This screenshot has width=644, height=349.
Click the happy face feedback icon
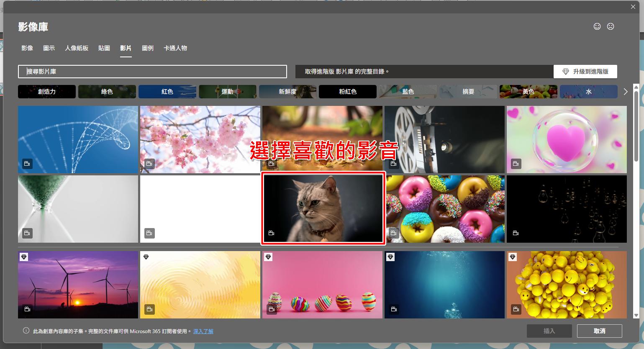[x=597, y=26]
